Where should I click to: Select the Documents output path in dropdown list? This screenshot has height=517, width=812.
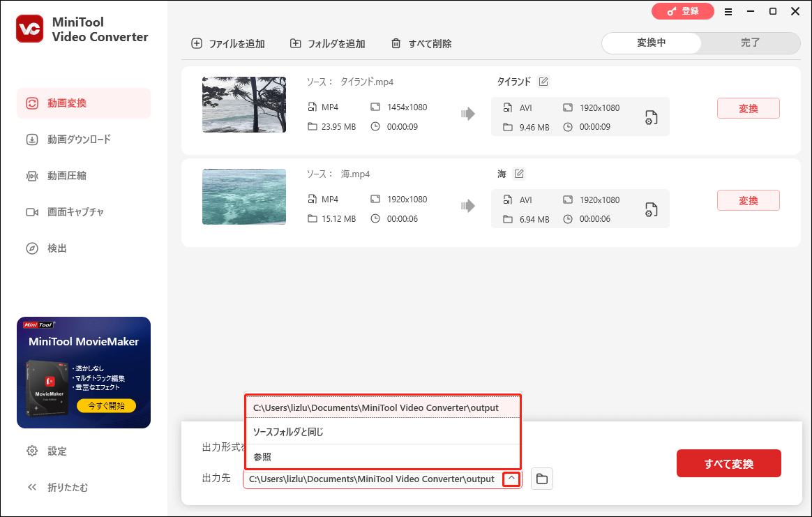point(383,407)
